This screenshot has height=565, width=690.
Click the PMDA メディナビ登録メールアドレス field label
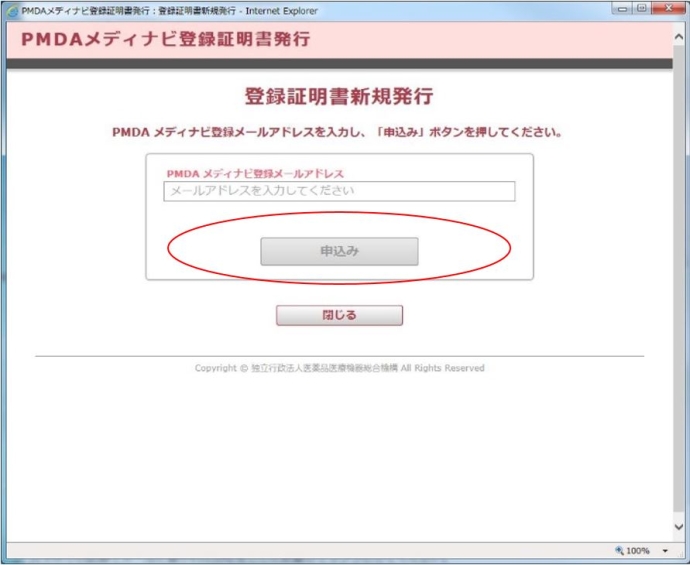click(x=255, y=174)
